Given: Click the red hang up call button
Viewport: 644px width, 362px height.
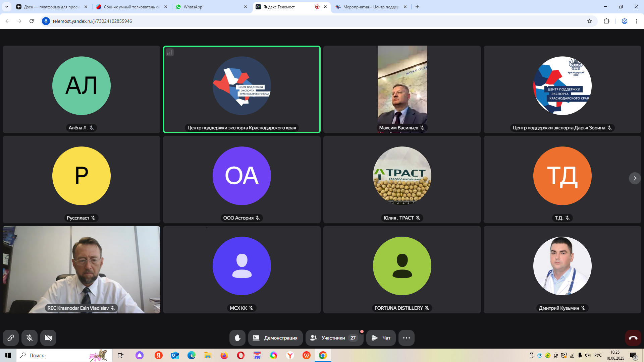Looking at the screenshot, I should tap(633, 338).
